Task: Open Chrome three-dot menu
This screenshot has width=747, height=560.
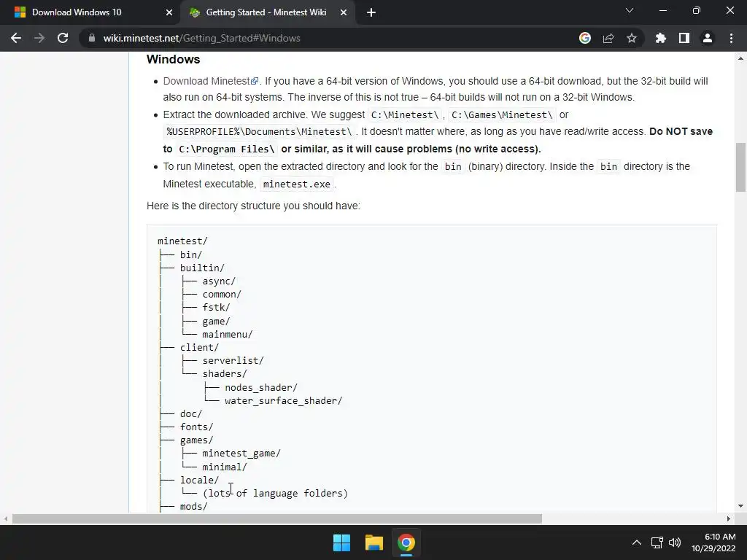Action: coord(731,38)
